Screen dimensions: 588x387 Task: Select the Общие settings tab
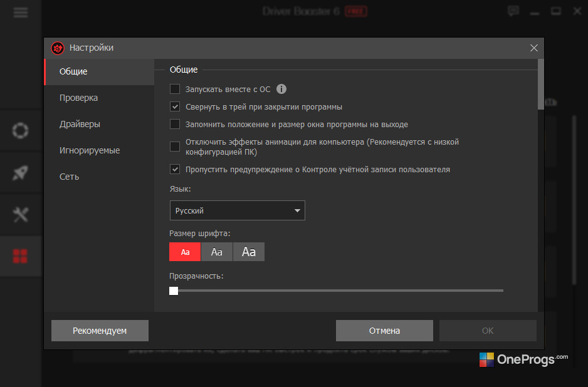pyautogui.click(x=100, y=71)
